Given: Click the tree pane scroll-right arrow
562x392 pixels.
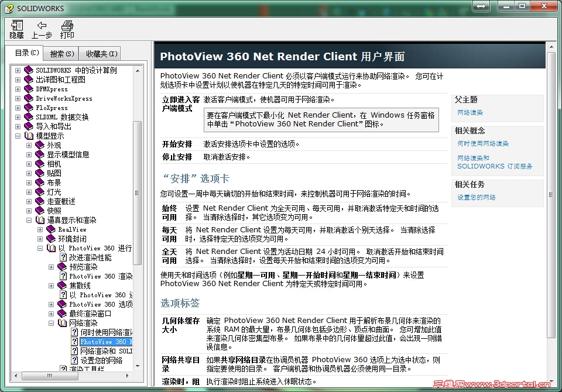Looking at the screenshot, I should point(128,376).
